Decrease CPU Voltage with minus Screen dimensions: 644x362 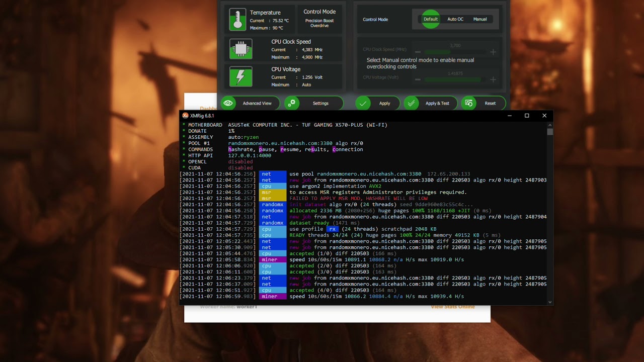418,79
